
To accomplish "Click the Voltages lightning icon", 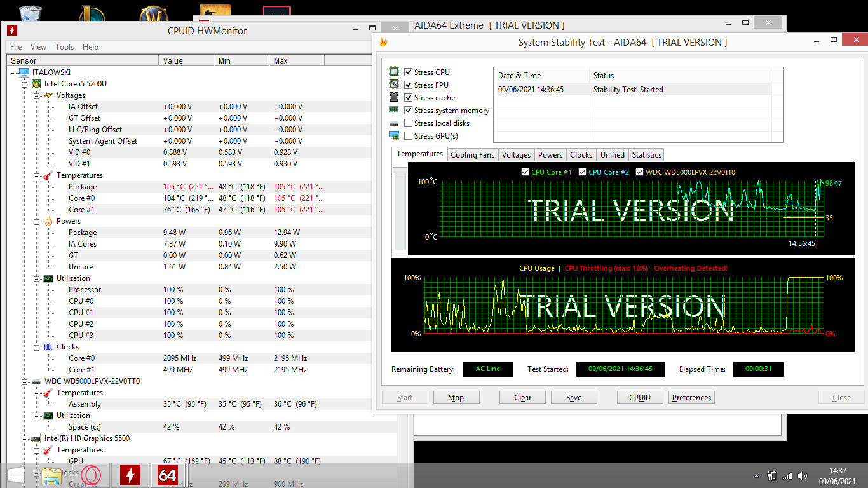I will 48,95.
